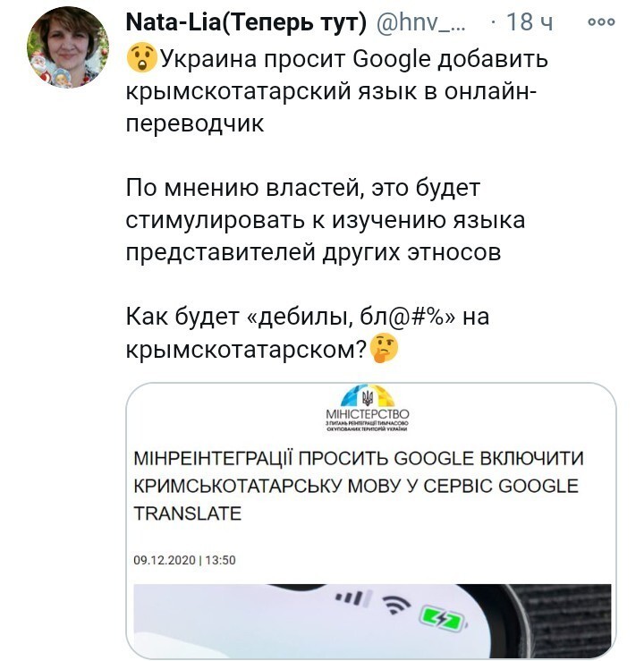Click the 18 ч timestamp
This screenshot has width=644, height=661.
pyautogui.click(x=530, y=22)
